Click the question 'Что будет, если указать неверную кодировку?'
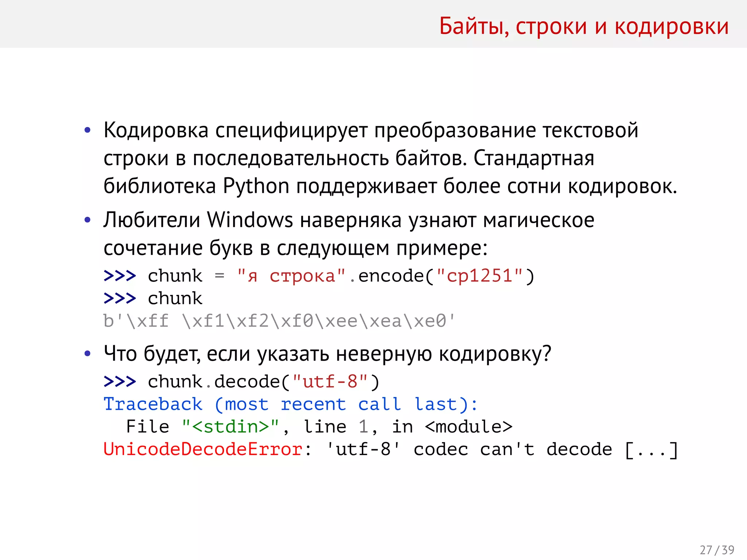This screenshot has height=560, width=747. pyautogui.click(x=328, y=354)
